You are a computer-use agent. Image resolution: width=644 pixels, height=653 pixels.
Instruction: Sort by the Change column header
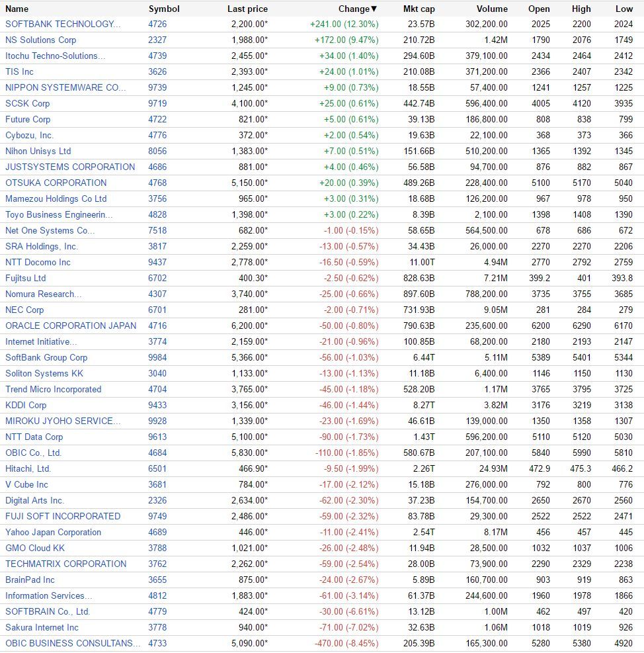tap(357, 9)
